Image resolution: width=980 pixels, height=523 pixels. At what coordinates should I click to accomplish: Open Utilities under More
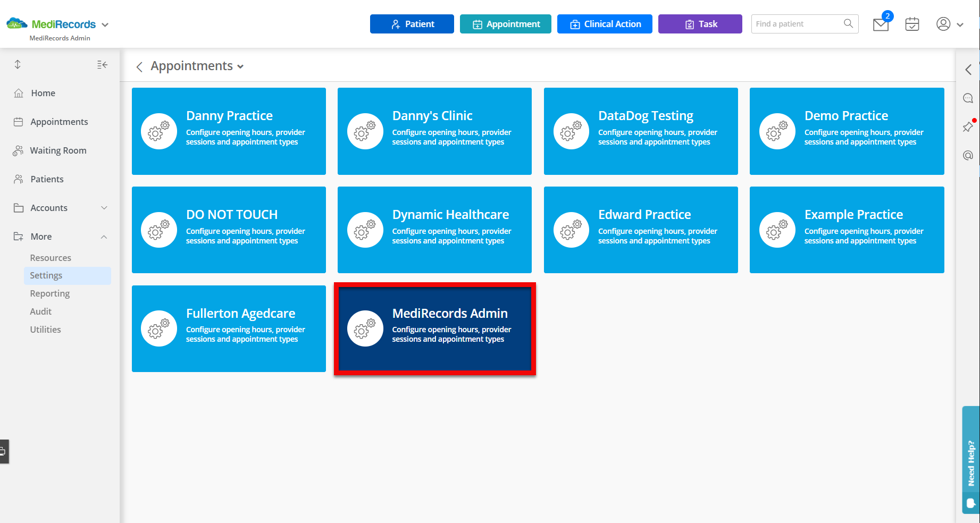click(x=45, y=330)
